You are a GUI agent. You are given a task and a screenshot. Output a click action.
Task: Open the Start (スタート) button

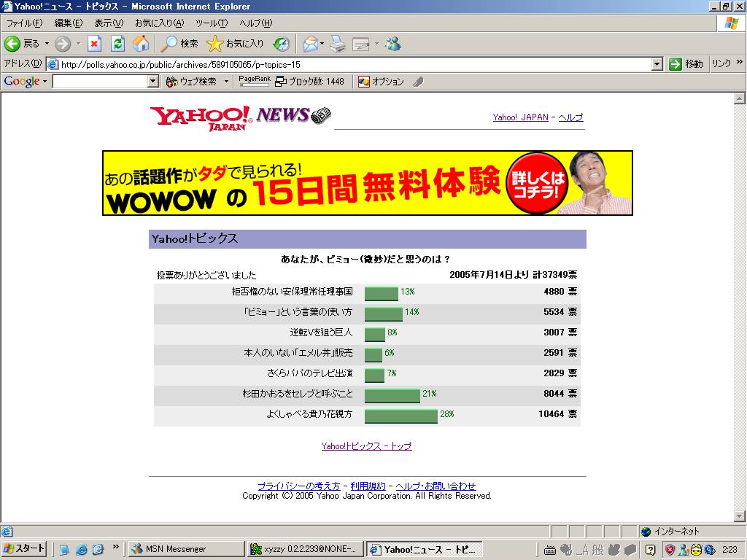pyautogui.click(x=24, y=548)
